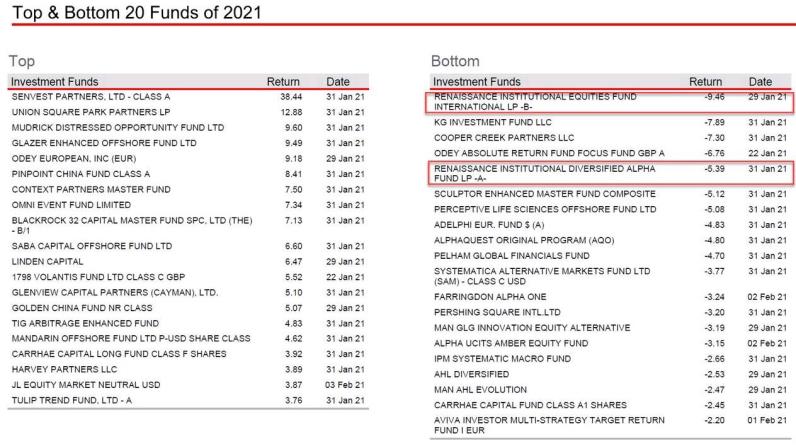The width and height of the screenshot is (796, 446).
Task: Select 'PERSHING SQUARE INTL.LTD'
Action: (x=497, y=313)
